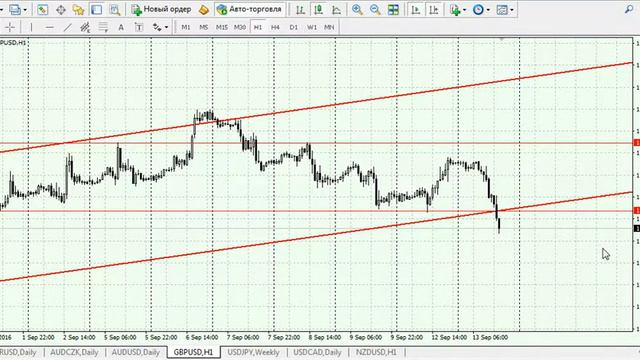Viewport: 640px width, 360px height.
Task: Tile chart windows with the grid icon
Action: (393, 9)
